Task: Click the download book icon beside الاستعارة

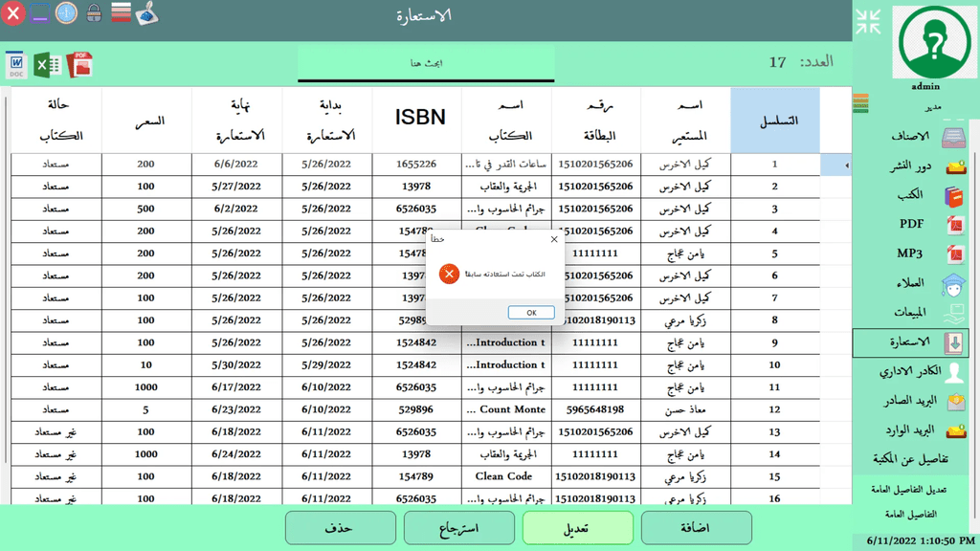Action: pos(954,343)
